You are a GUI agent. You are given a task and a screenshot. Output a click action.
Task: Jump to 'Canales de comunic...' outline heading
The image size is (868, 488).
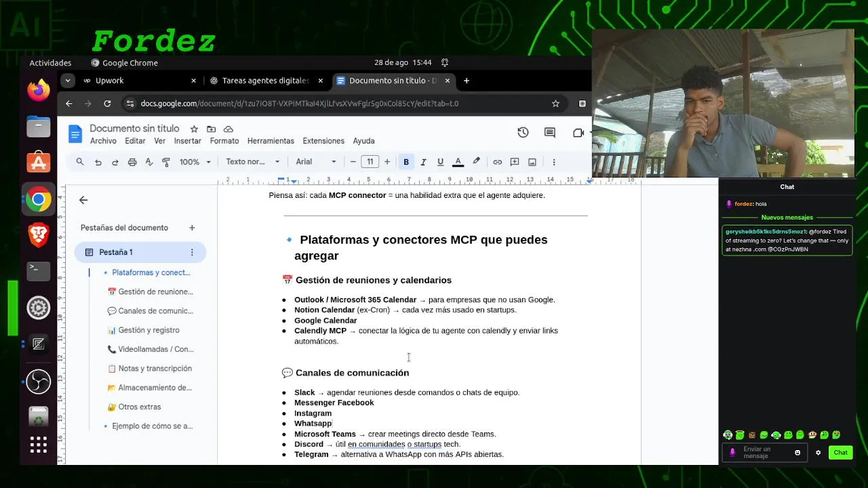click(151, 311)
